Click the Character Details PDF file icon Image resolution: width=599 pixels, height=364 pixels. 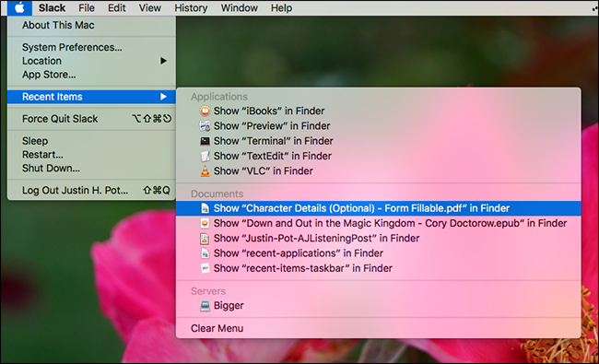tap(206, 208)
